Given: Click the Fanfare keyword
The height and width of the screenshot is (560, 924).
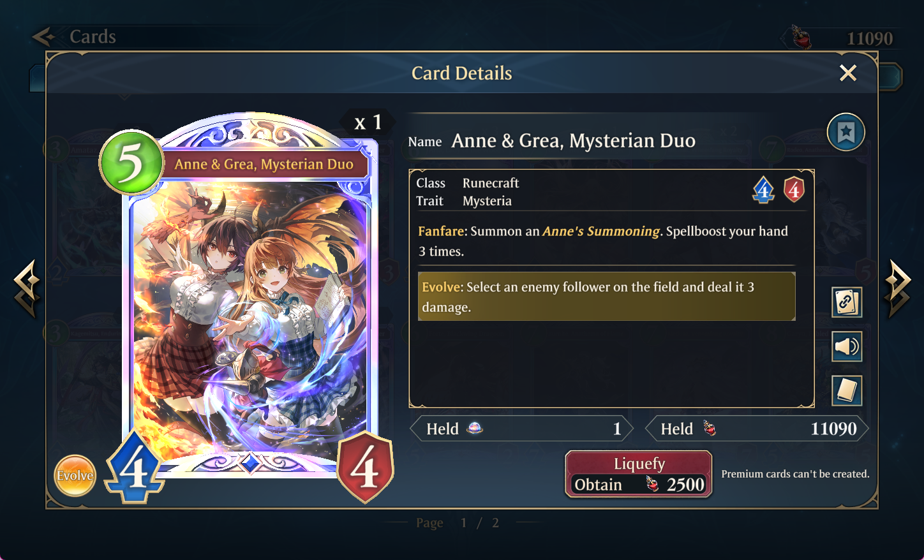Looking at the screenshot, I should (442, 231).
